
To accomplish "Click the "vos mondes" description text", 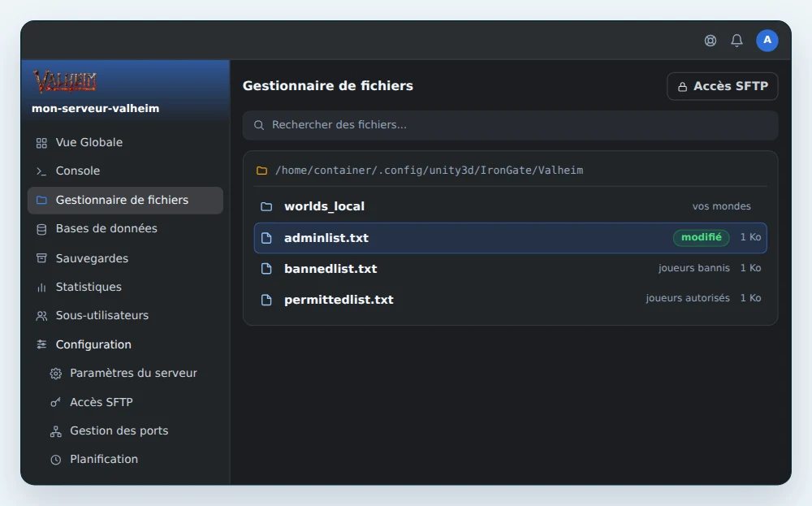I will [721, 206].
